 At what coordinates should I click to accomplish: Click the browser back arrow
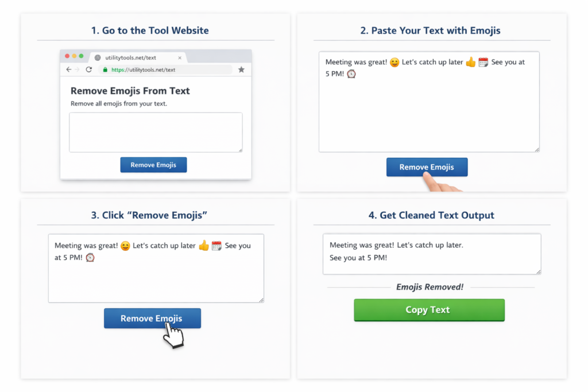69,69
